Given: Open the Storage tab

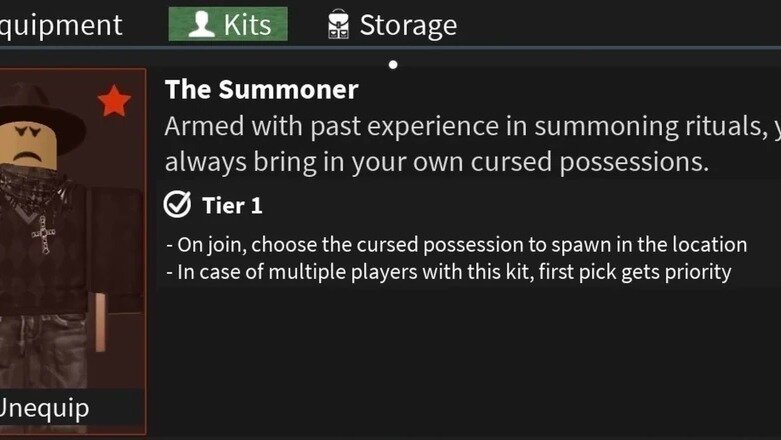Looking at the screenshot, I should (407, 25).
